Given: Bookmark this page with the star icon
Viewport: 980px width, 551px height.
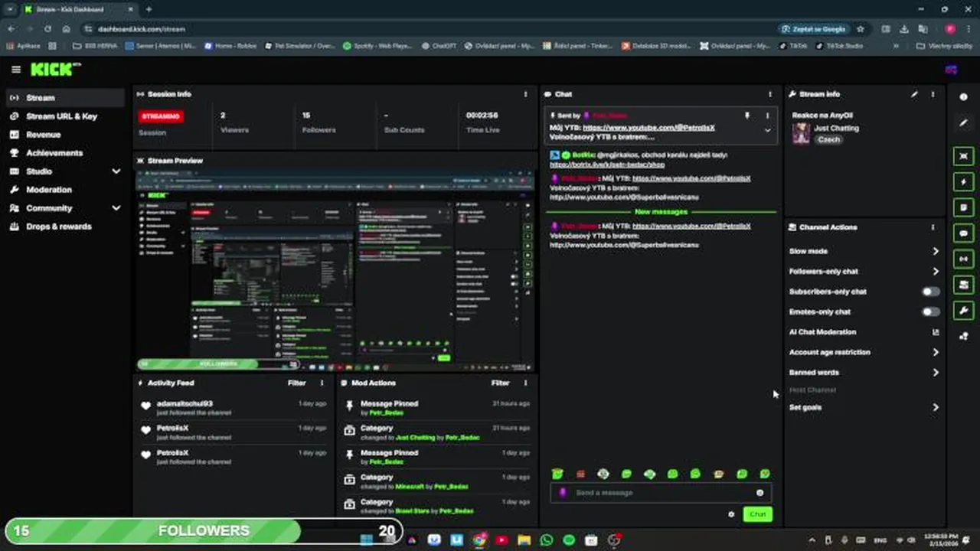Looking at the screenshot, I should coord(861,29).
